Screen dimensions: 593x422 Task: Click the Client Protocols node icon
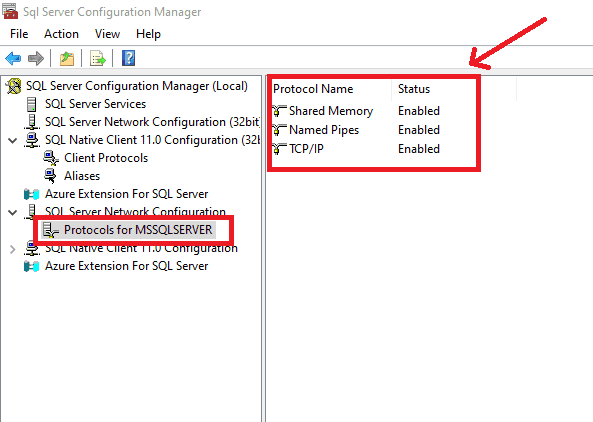pyautogui.click(x=51, y=158)
